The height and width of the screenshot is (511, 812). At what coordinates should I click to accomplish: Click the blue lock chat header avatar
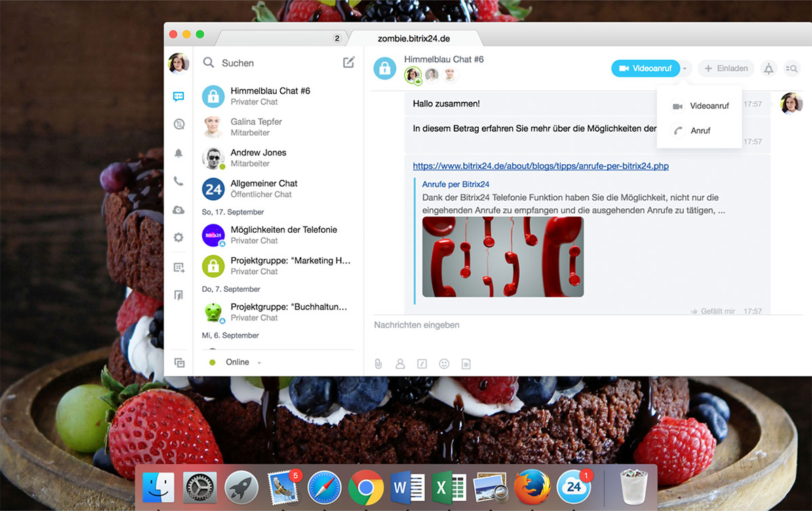(x=385, y=69)
